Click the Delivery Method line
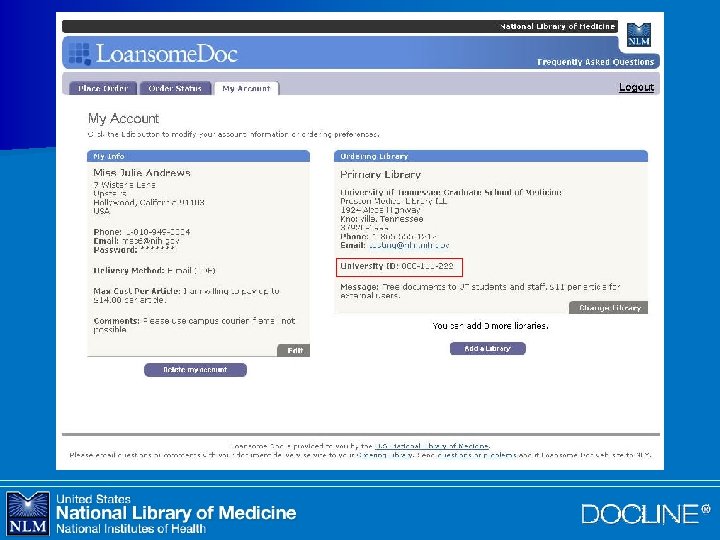The image size is (720, 540). click(x=154, y=270)
